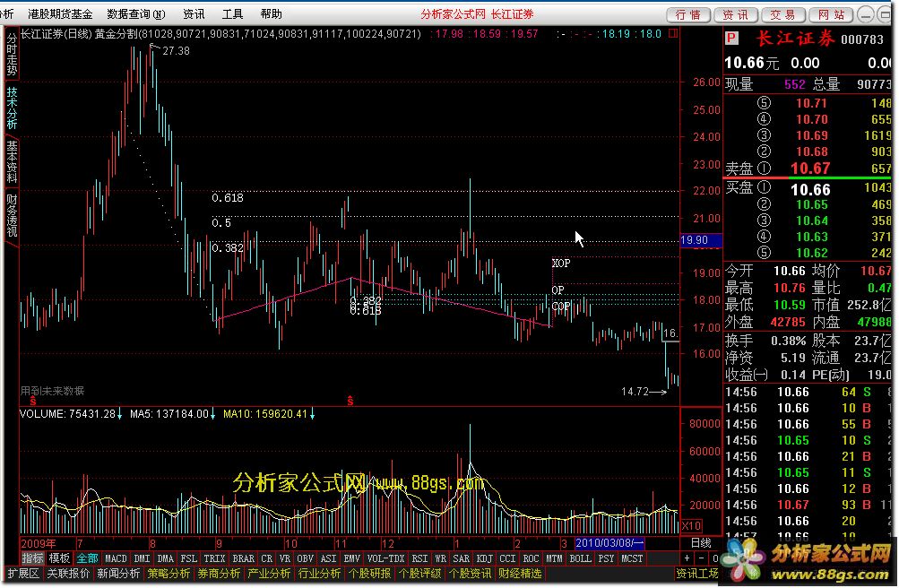This screenshot has height=588, width=899.
Task: Click the 14:56 trade row with 64 S
Action: coord(808,392)
